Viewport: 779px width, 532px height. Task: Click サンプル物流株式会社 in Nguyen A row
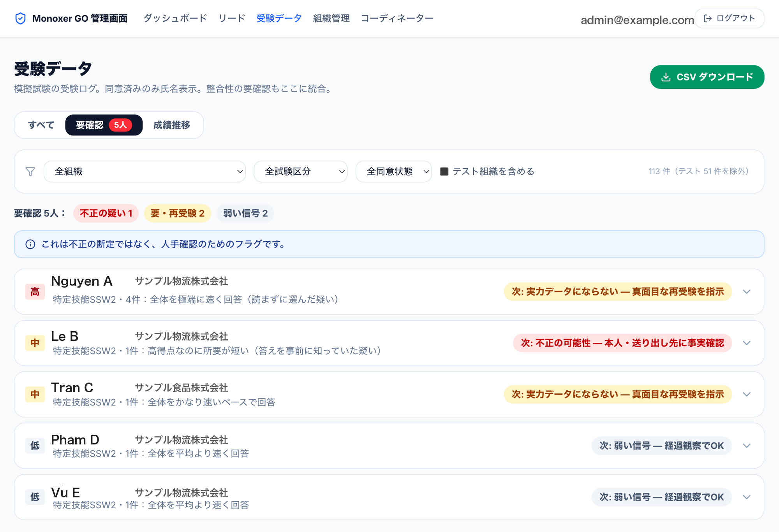[182, 281]
